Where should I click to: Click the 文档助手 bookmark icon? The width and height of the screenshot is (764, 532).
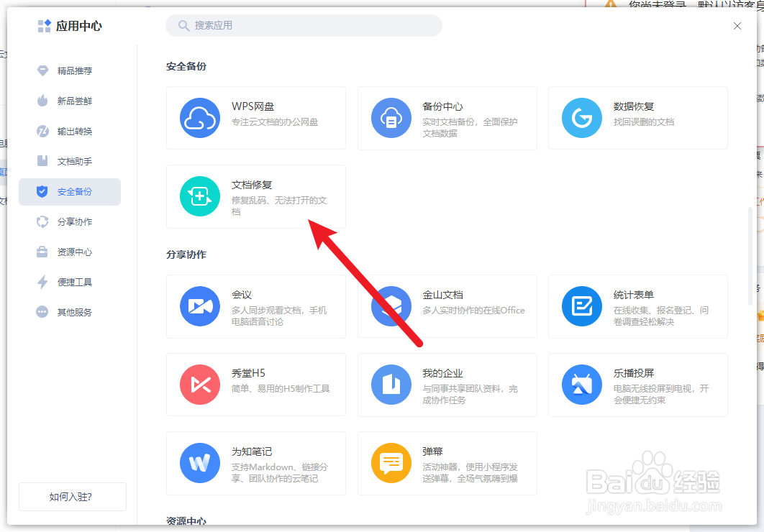43,161
